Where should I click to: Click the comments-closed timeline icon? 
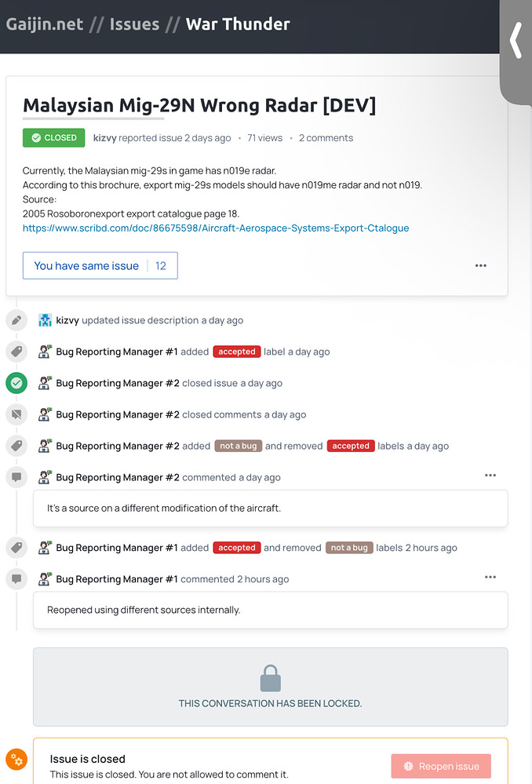point(16,414)
